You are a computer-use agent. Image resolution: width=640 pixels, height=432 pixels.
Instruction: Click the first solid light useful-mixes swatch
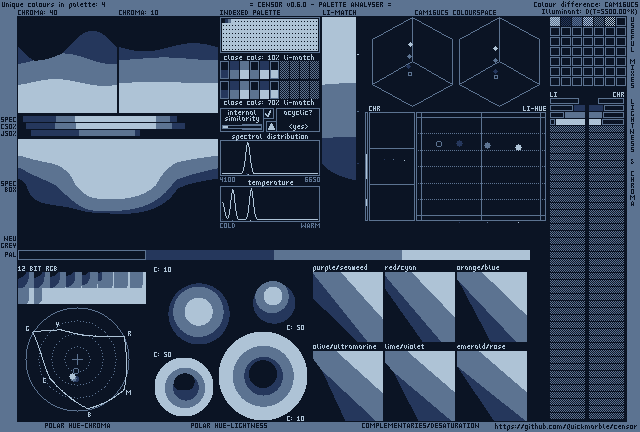pyautogui.click(x=555, y=22)
